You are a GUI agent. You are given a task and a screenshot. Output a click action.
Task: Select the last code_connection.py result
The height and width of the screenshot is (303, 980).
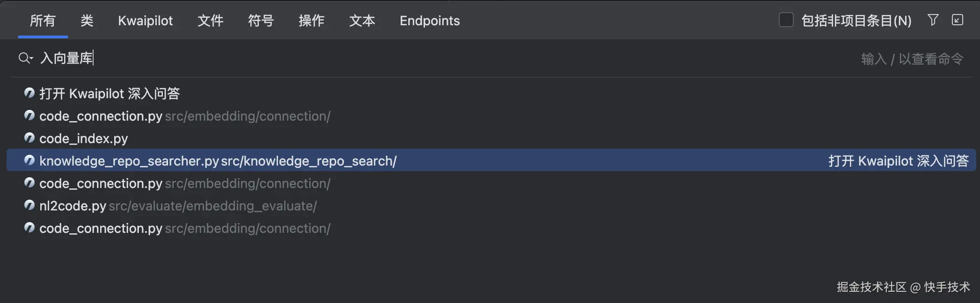(x=101, y=228)
